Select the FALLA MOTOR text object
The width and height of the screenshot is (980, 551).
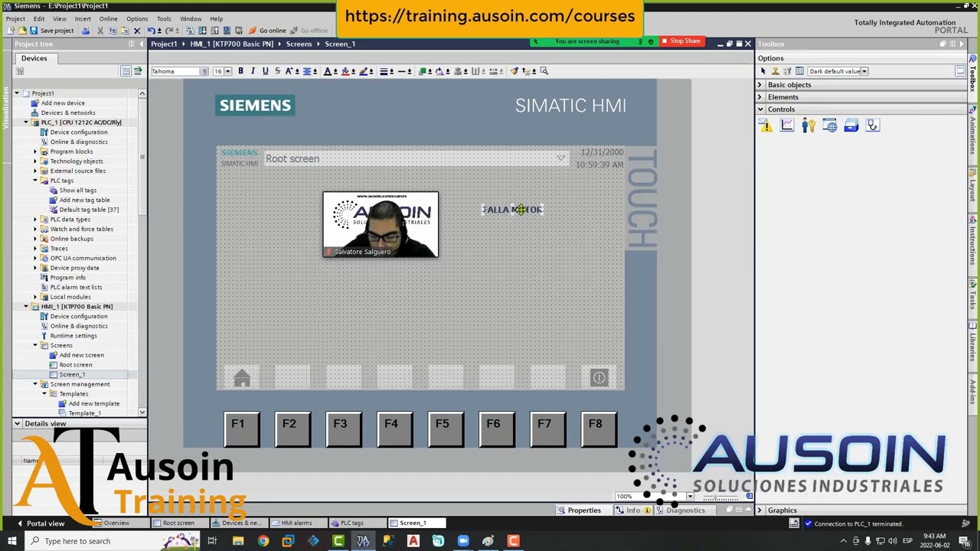point(512,210)
